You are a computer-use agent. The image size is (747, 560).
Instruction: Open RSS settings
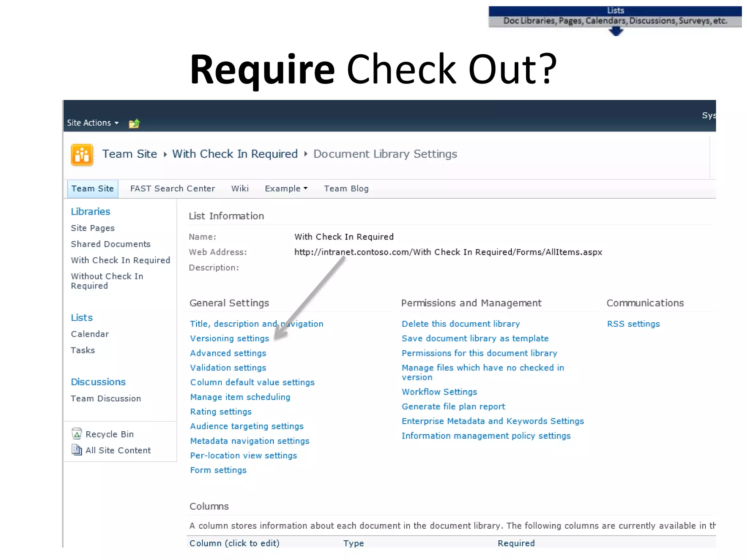633,324
